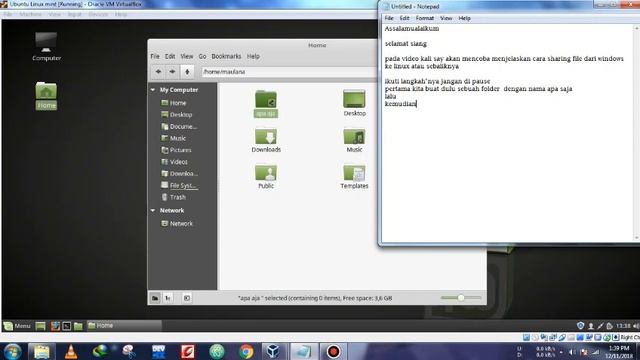Go forward in the Home file manager

[172, 72]
